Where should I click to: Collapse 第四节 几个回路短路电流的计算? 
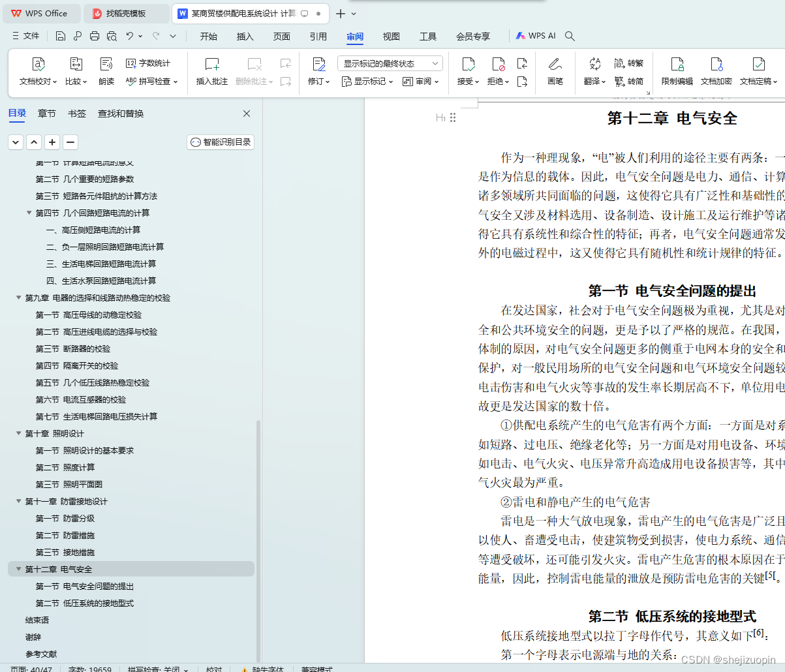[29, 213]
